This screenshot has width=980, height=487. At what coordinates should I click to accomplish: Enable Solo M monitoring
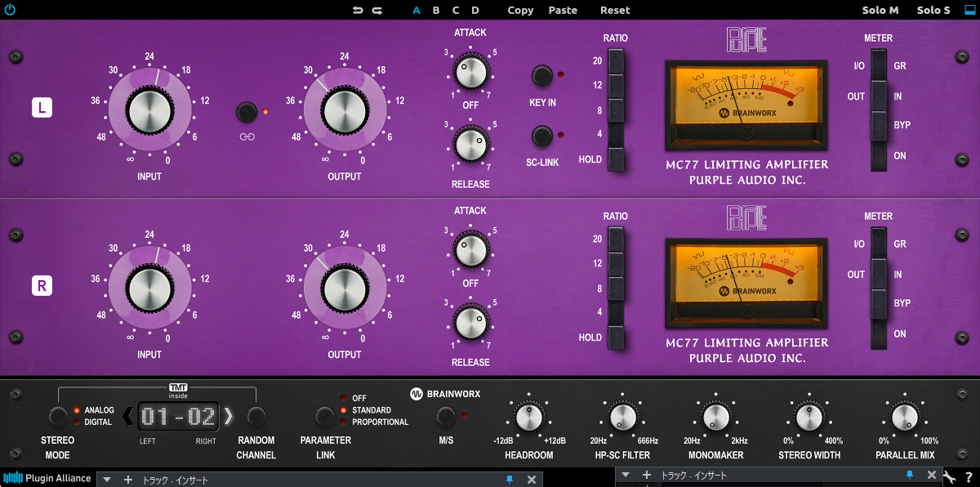(x=880, y=11)
